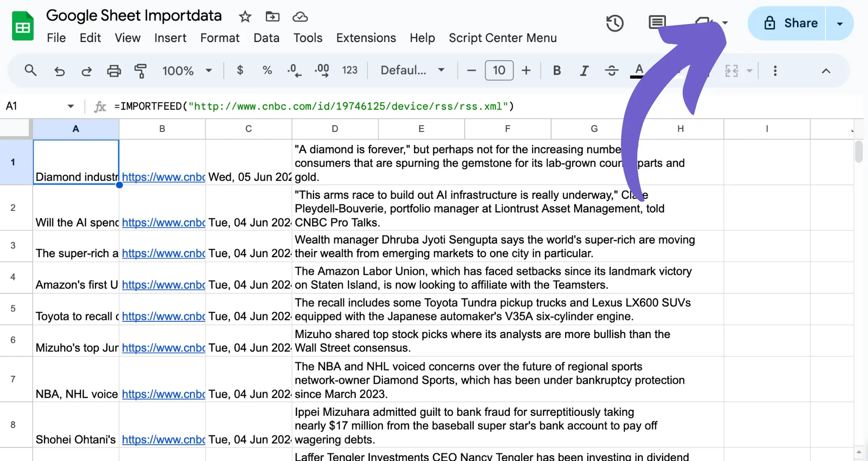Increase the font size with plus
The height and width of the screenshot is (461, 868).
pyautogui.click(x=526, y=71)
